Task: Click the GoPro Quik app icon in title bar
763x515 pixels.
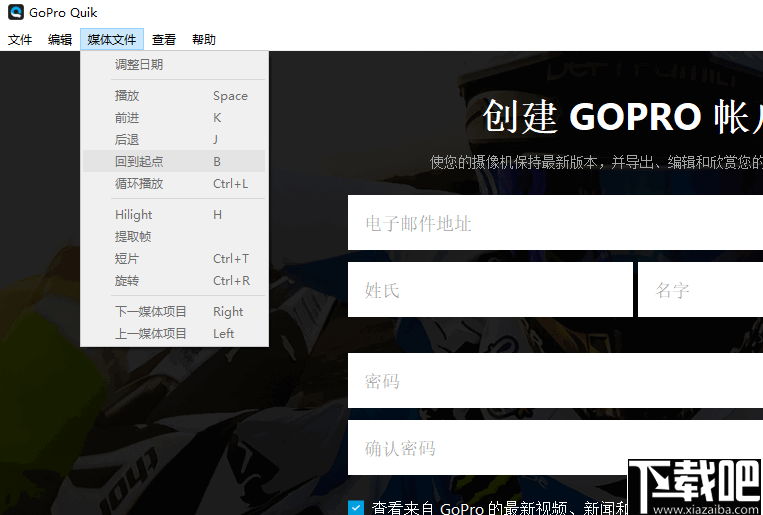Action: tap(16, 12)
